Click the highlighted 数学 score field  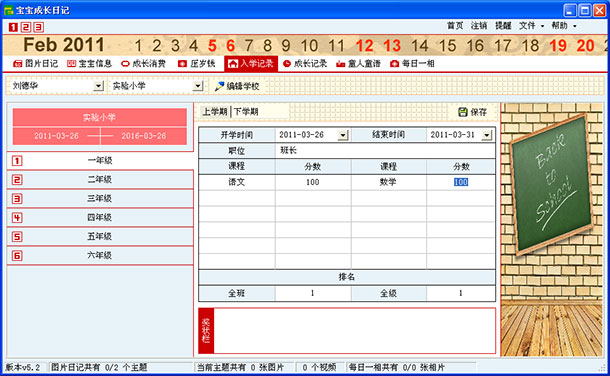[x=461, y=182]
